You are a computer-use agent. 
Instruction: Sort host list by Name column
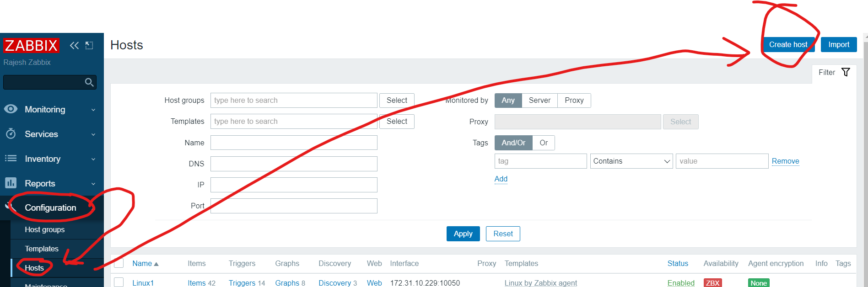142,264
